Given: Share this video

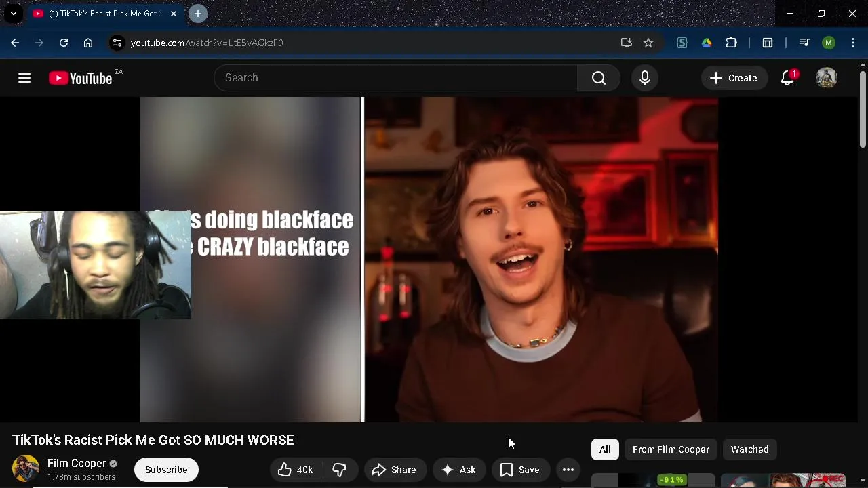Looking at the screenshot, I should point(394,470).
